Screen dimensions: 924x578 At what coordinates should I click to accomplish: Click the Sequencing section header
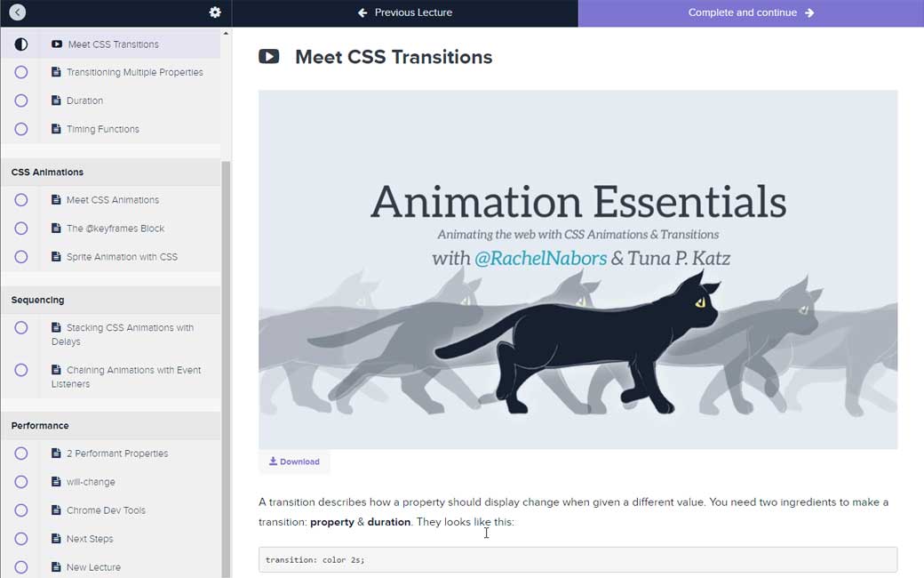coord(38,300)
